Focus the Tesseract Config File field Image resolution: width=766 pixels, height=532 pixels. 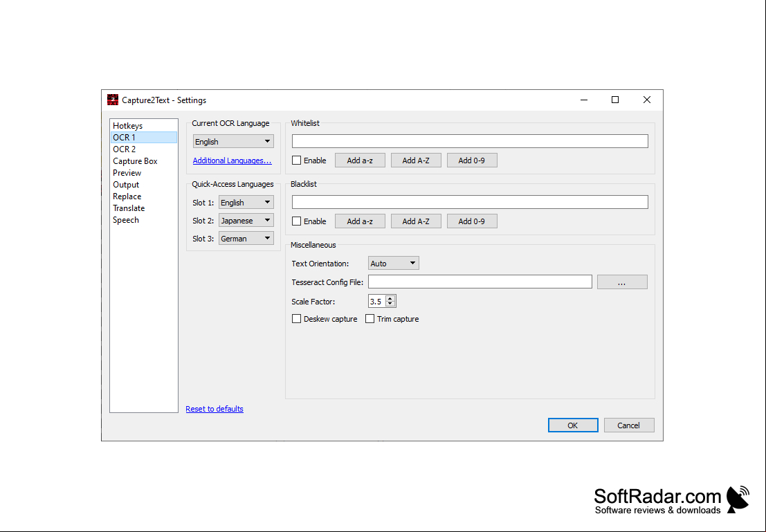tap(480, 282)
